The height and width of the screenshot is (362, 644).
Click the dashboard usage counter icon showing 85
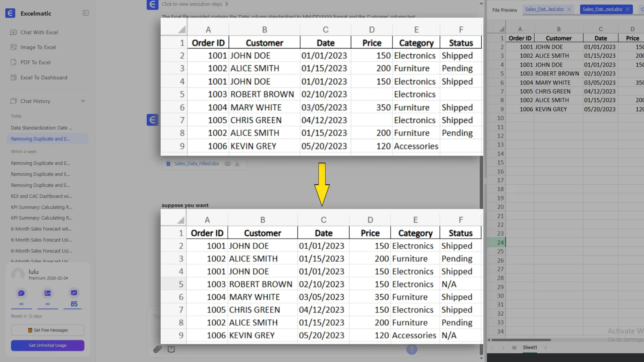pos(74,293)
